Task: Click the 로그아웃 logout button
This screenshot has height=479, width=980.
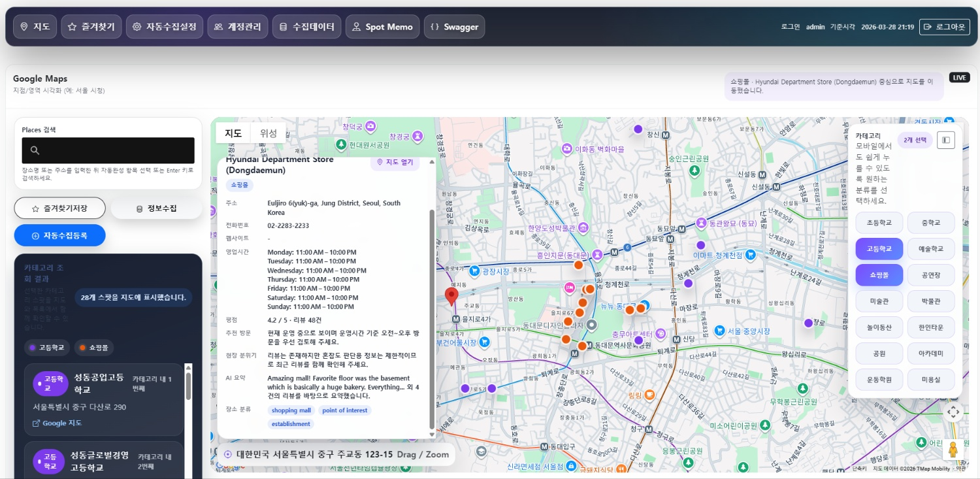Action: pos(945,27)
